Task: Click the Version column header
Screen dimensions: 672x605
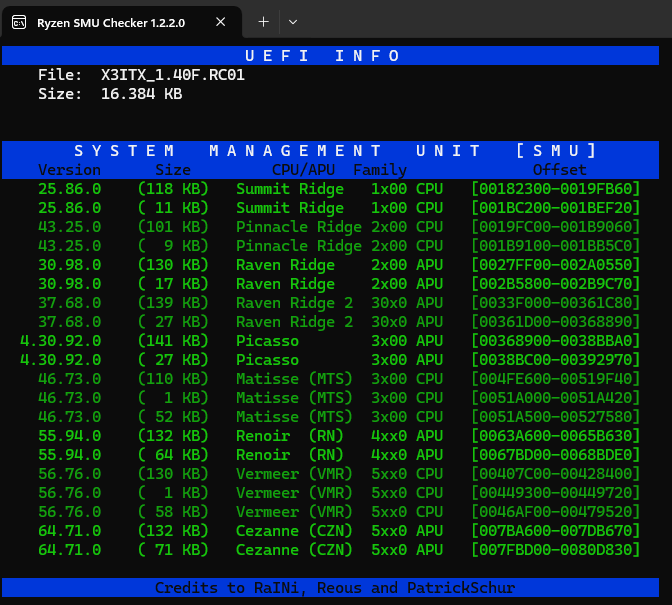Action: click(69, 170)
